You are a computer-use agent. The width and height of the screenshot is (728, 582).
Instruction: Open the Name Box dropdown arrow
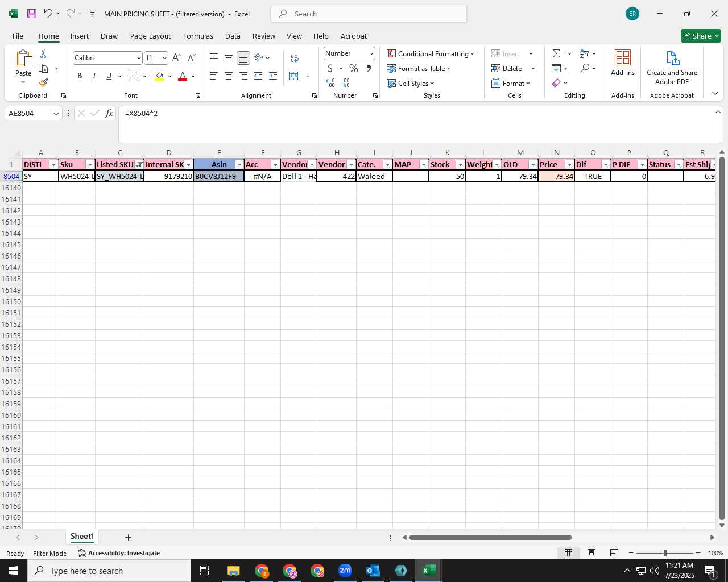coord(56,114)
